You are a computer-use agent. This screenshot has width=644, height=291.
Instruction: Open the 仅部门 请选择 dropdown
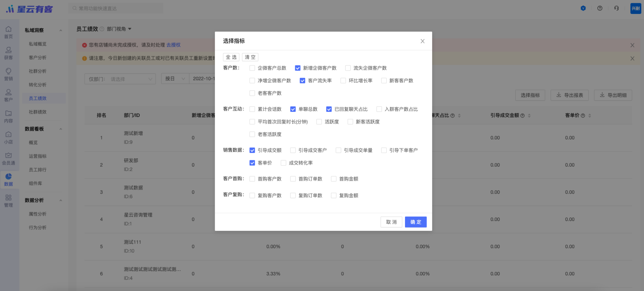pos(120,79)
